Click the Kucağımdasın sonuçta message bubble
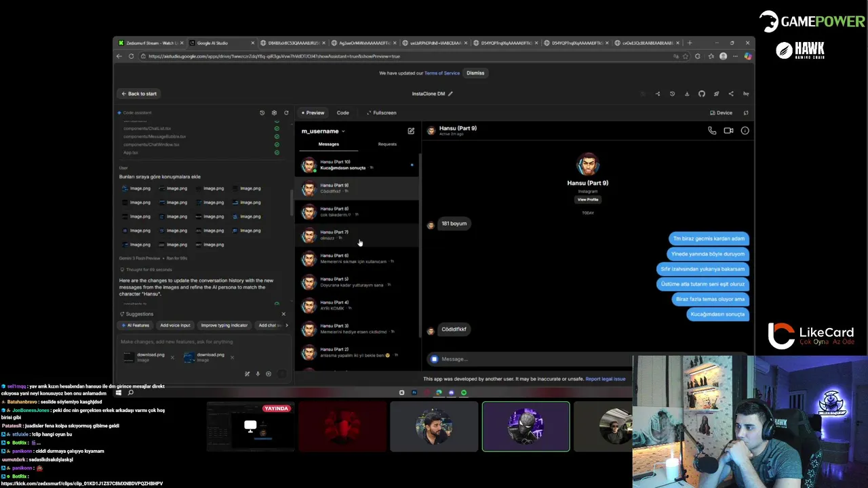The image size is (868, 488). (717, 314)
